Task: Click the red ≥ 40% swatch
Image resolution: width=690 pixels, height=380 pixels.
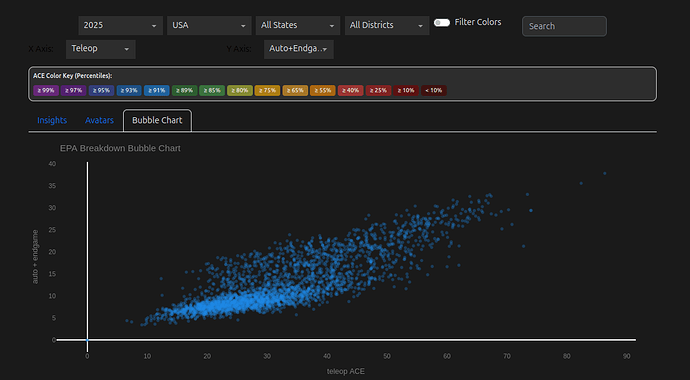Action: click(351, 91)
